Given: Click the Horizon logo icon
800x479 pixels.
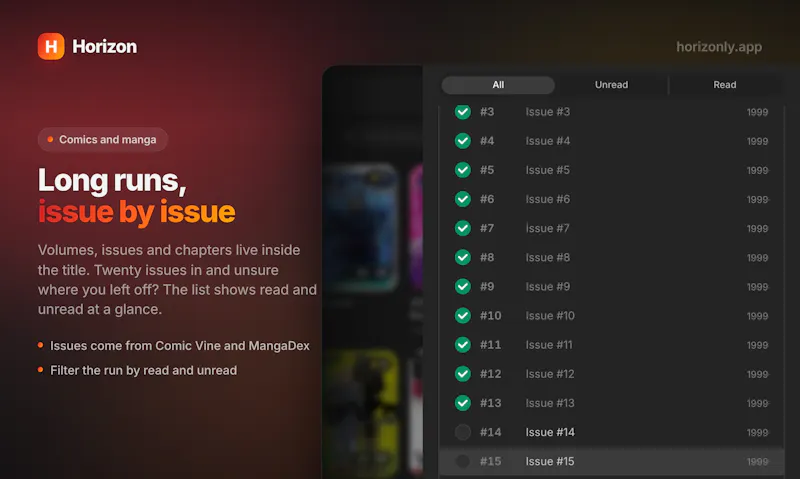Looking at the screenshot, I should (51, 46).
